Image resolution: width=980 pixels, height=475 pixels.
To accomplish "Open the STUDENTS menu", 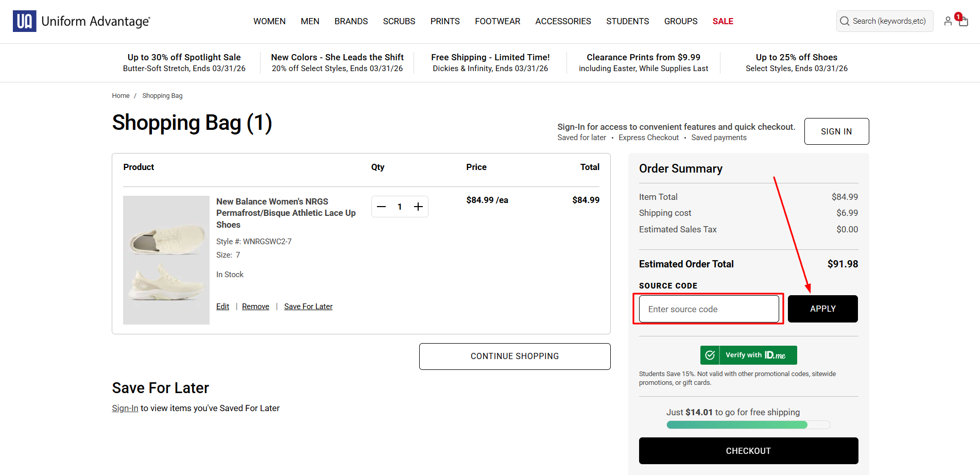I will point(628,21).
